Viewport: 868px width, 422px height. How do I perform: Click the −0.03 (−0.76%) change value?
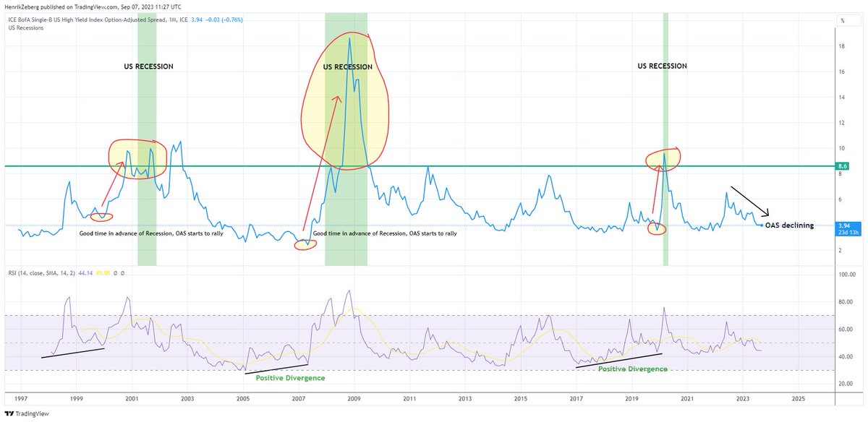pos(226,19)
